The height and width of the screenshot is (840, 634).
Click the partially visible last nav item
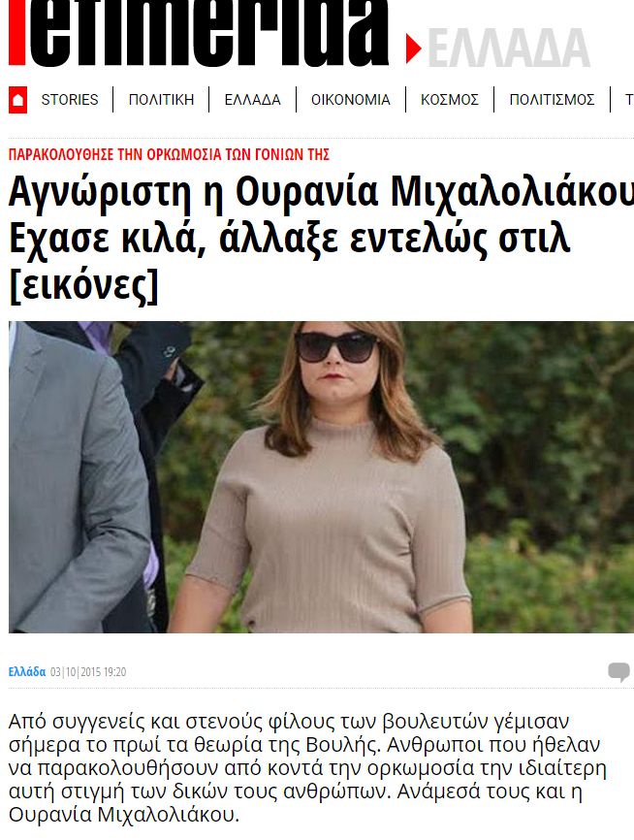pyautogui.click(x=630, y=100)
